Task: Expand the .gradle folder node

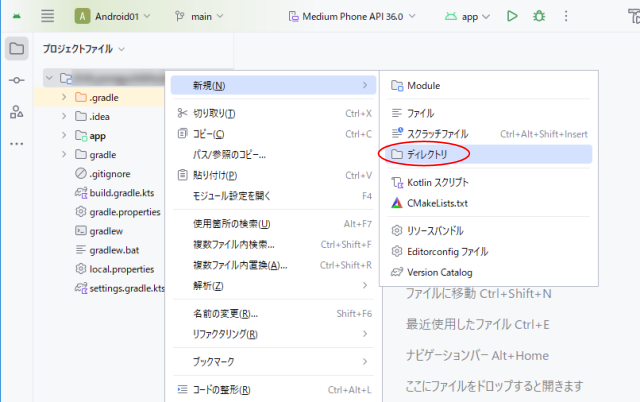Action: tap(64, 97)
